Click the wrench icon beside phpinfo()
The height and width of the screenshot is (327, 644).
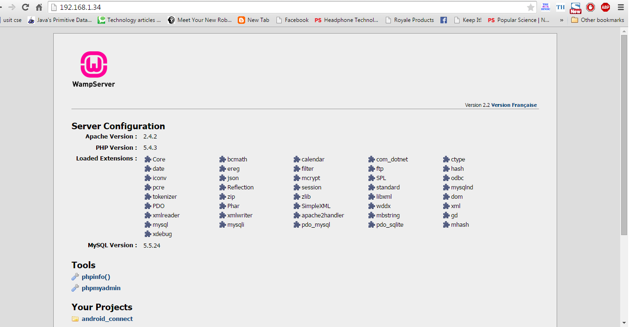pos(75,277)
